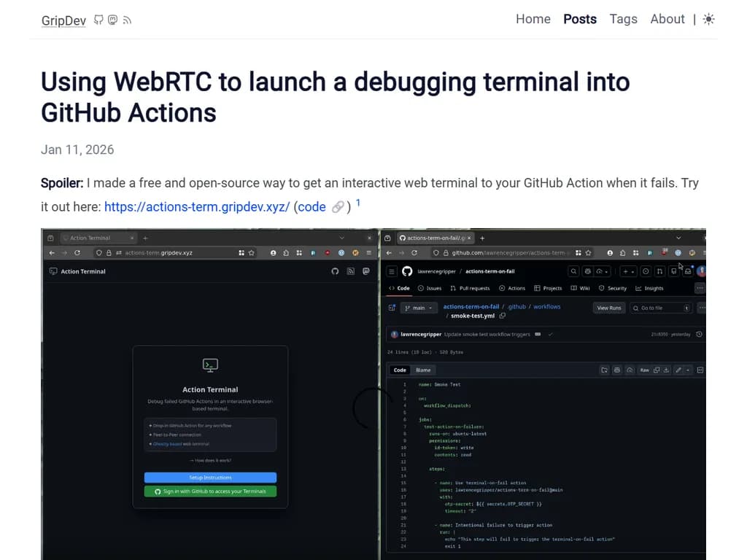Open GripDev's GitHub icon in blog header
This screenshot has width=747, height=560.
click(98, 20)
